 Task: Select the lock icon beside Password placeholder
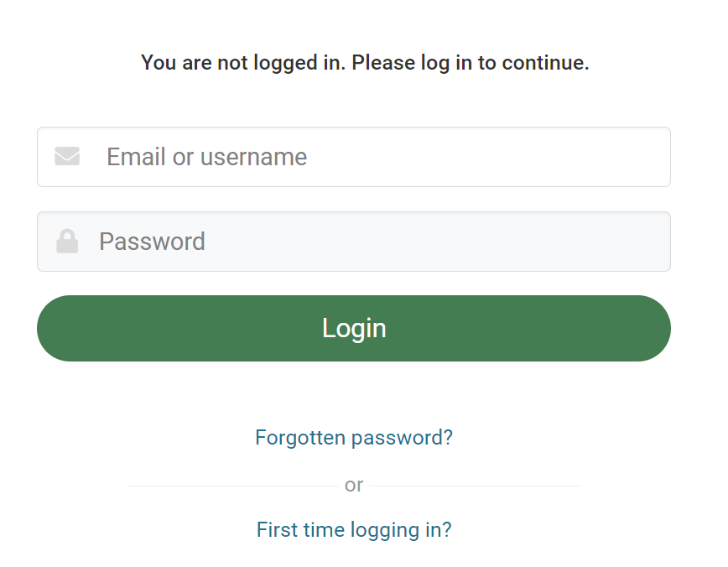pos(67,242)
